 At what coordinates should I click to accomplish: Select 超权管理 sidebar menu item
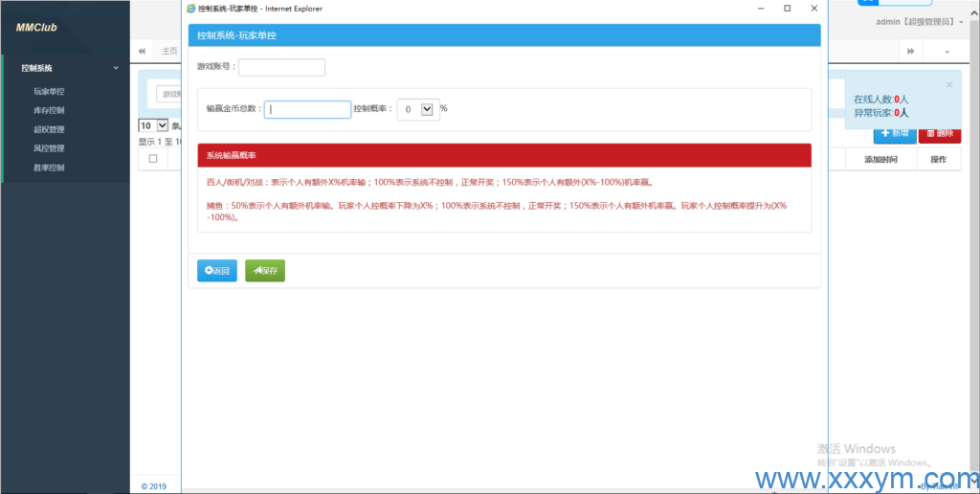[49, 129]
